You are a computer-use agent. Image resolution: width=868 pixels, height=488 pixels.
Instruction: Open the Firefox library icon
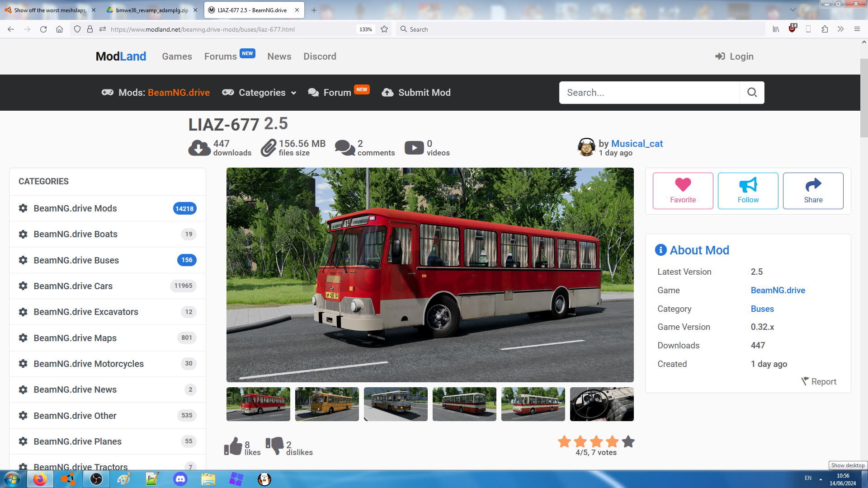pos(776,29)
